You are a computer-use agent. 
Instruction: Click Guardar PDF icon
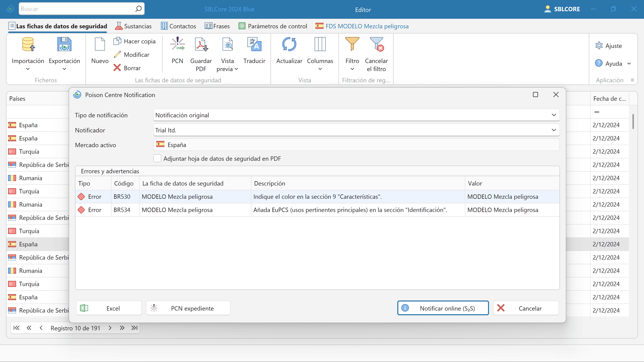pyautogui.click(x=201, y=44)
